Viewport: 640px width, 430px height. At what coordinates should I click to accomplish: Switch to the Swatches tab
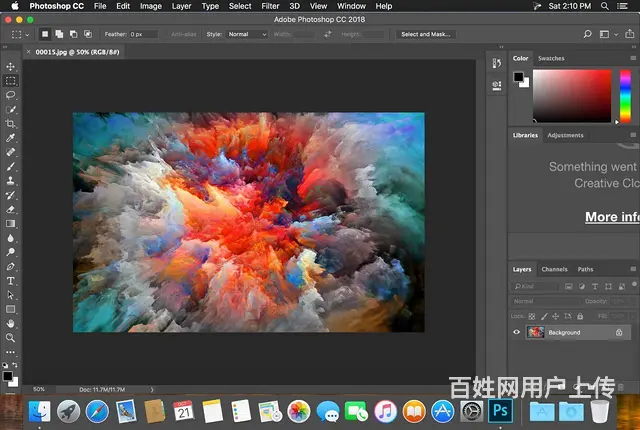click(551, 58)
